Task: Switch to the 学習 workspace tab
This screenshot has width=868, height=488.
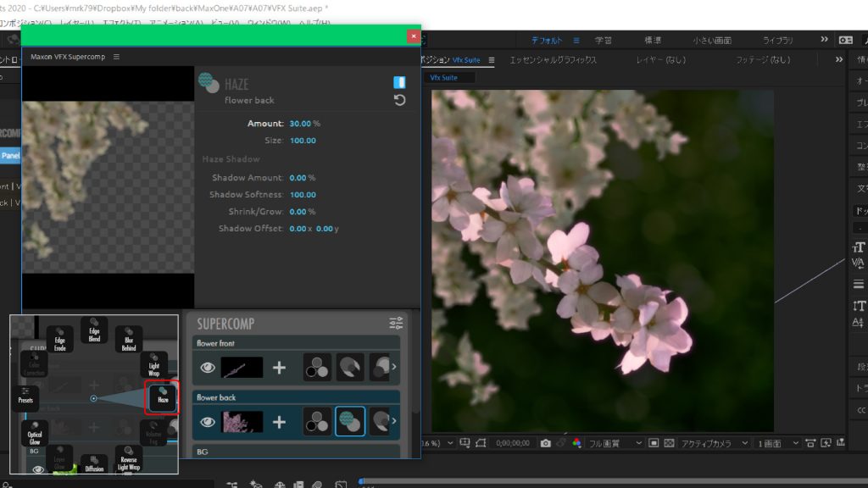Action: pos(604,40)
